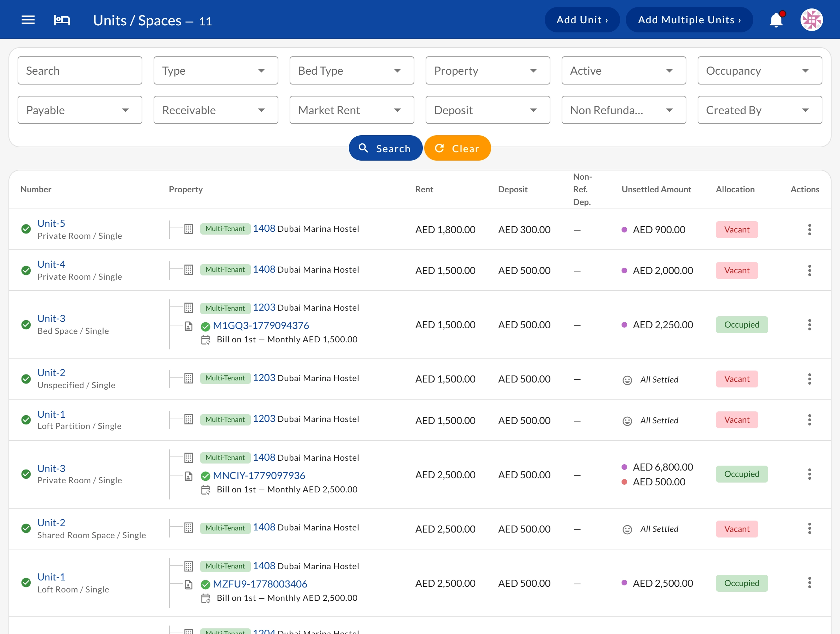Open the Unit-4 link
This screenshot has width=840, height=634.
[51, 264]
